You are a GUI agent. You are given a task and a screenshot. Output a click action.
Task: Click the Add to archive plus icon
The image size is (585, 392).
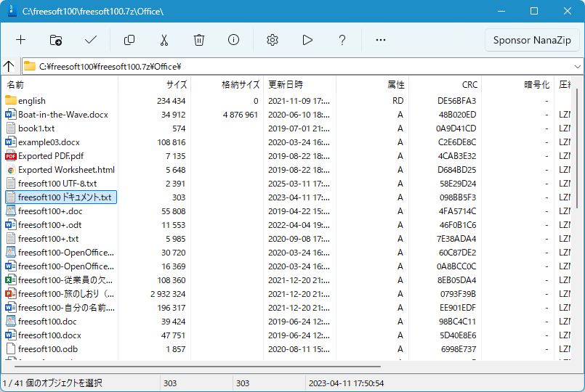[x=21, y=40]
